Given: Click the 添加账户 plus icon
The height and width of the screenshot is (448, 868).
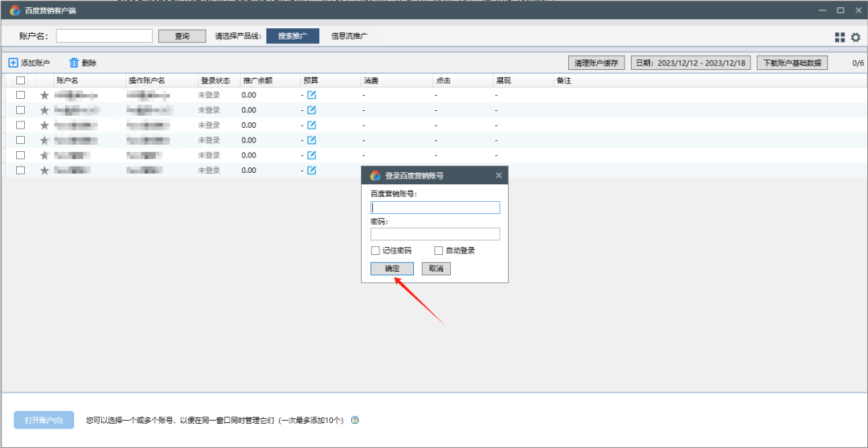Looking at the screenshot, I should pos(14,63).
